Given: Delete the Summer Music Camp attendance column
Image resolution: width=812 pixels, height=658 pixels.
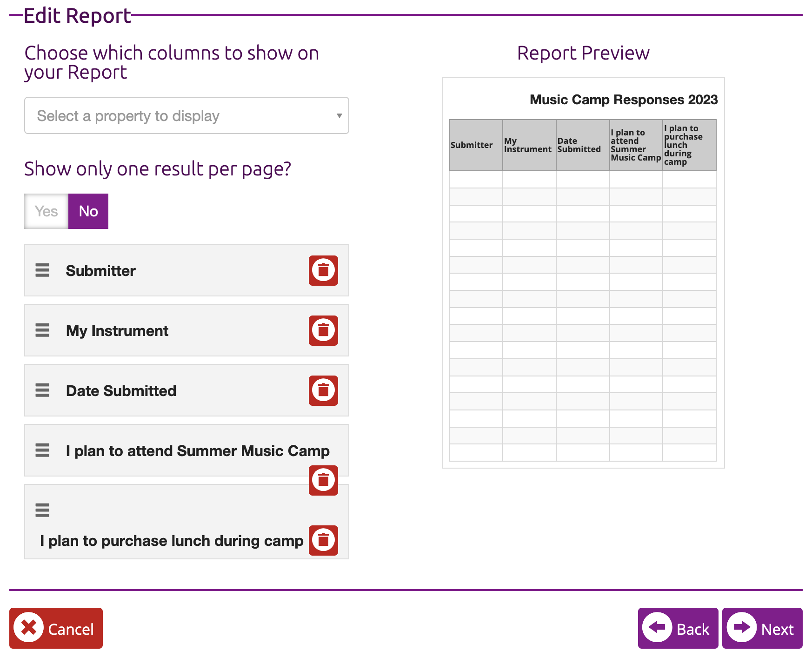Looking at the screenshot, I should tap(323, 480).
